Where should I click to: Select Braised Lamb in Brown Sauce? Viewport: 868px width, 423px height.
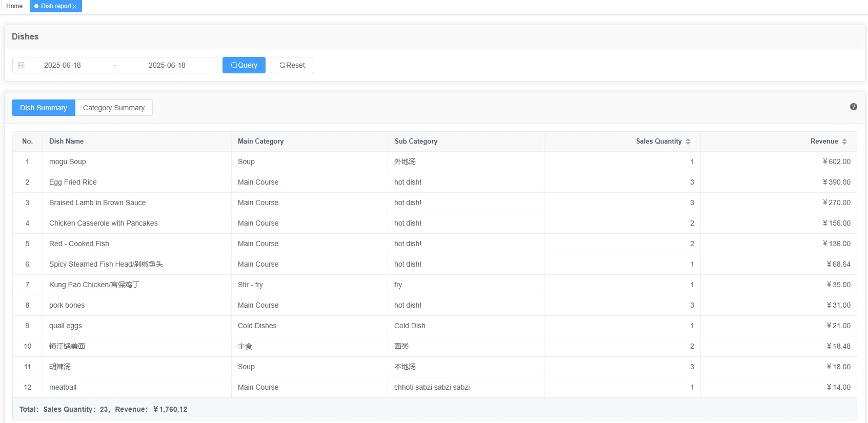pyautogui.click(x=97, y=203)
